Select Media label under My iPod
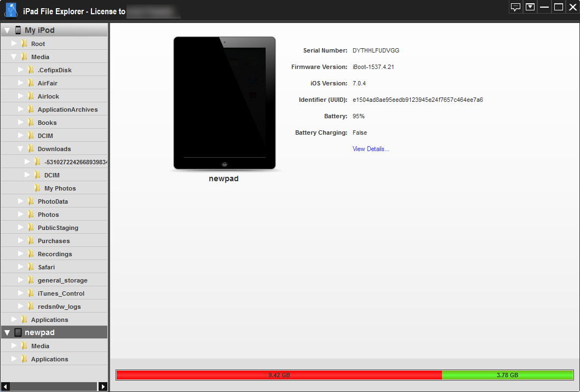The height and width of the screenshot is (392, 580). (x=41, y=57)
